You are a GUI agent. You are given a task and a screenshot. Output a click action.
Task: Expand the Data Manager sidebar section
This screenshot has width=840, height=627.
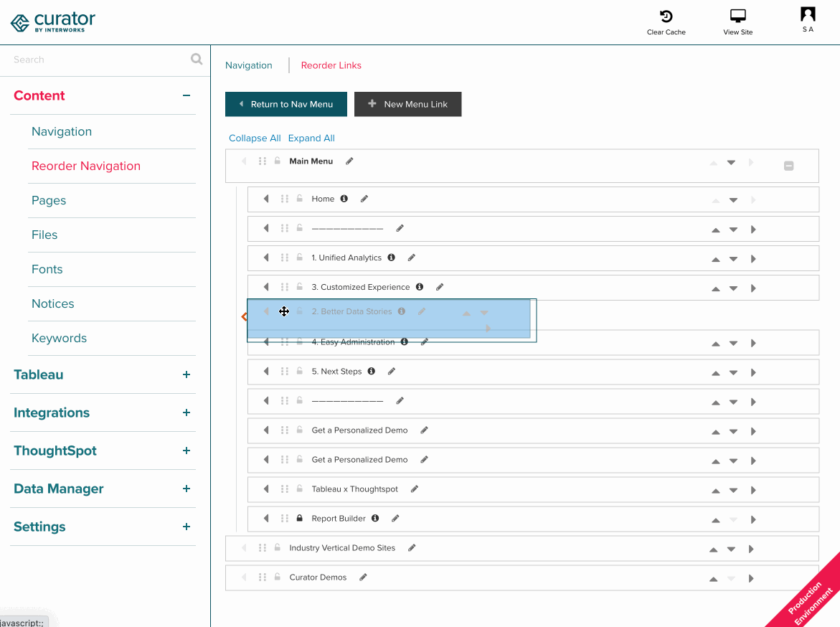click(187, 489)
